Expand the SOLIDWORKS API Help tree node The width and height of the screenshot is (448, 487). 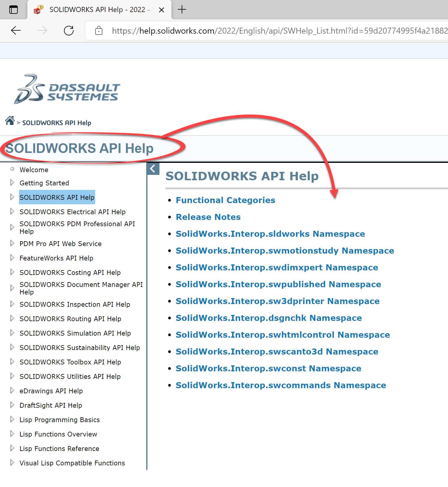[x=12, y=197]
